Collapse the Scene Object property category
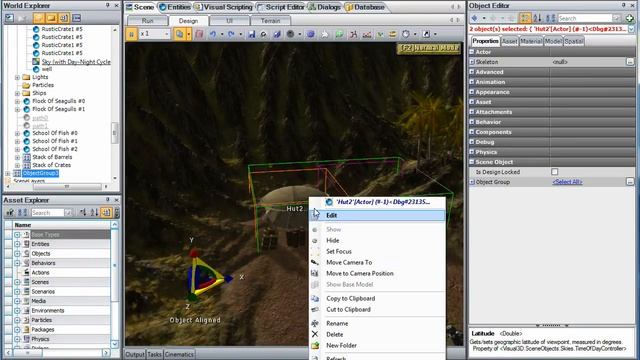 [x=472, y=162]
